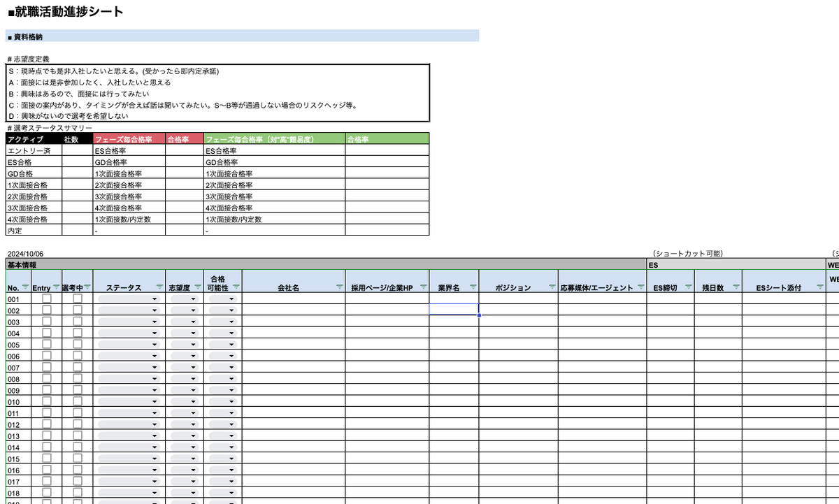Viewport: 839px width, 504px height.
Task: Click the 2024/10/06 date cell
Action: [26, 254]
